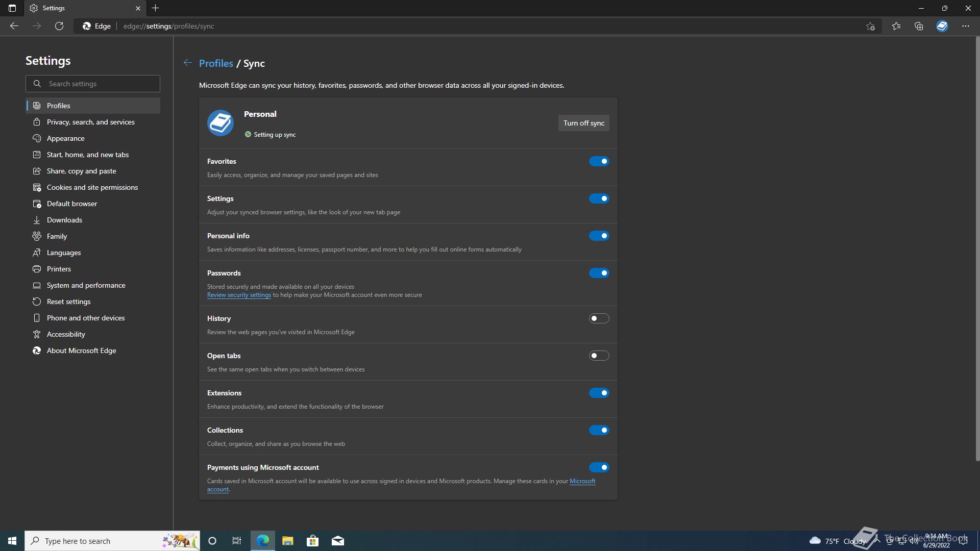The width and height of the screenshot is (980, 551).
Task: Click the add to favorites star icon
Action: [870, 26]
